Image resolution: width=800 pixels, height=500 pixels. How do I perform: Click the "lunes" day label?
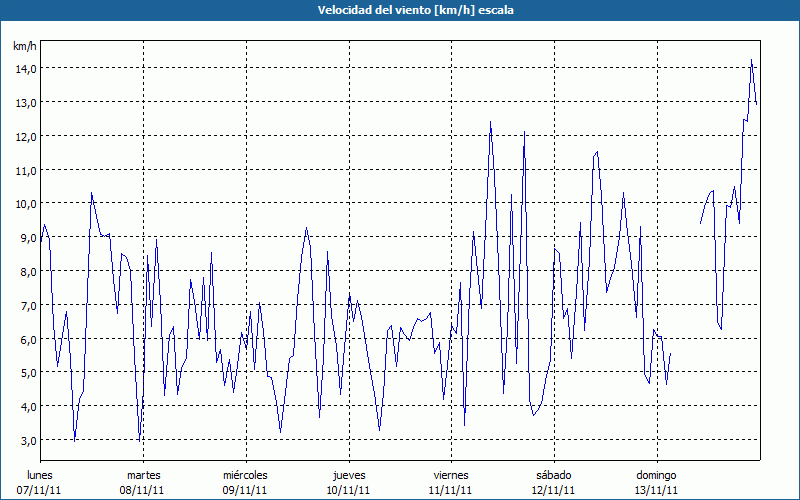pos(40,475)
